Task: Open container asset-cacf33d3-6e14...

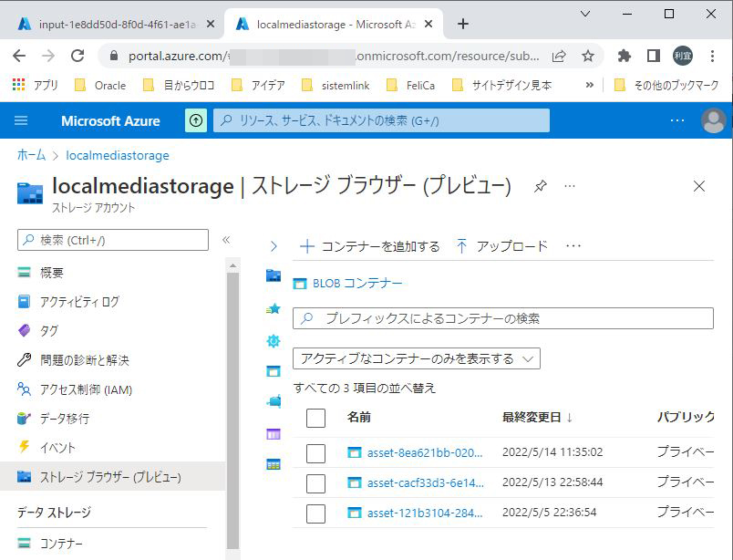Action: pyautogui.click(x=426, y=482)
